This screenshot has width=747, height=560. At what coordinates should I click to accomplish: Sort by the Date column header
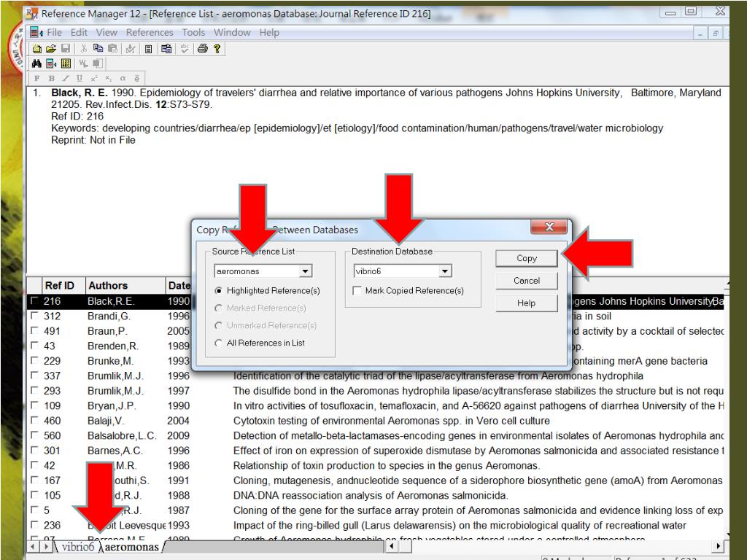point(179,285)
